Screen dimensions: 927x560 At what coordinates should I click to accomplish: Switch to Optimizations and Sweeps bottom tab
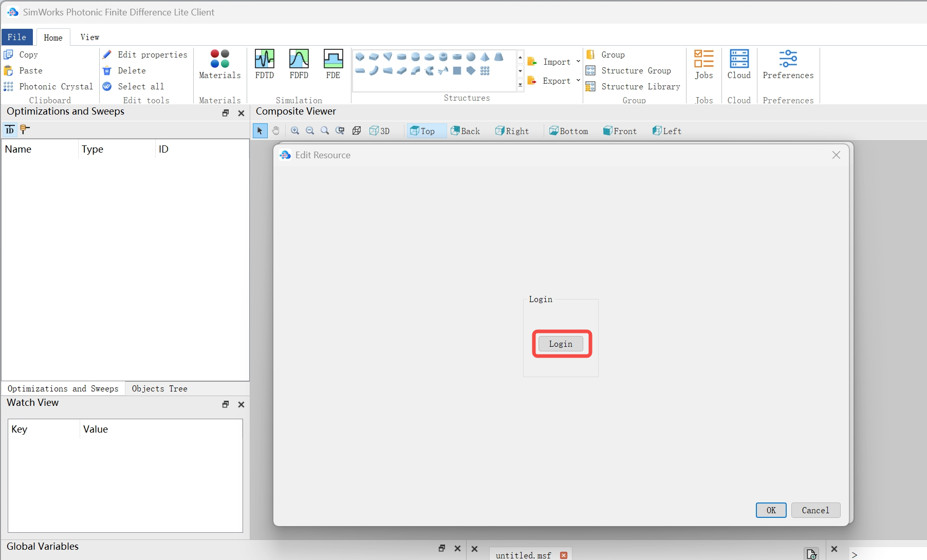63,388
